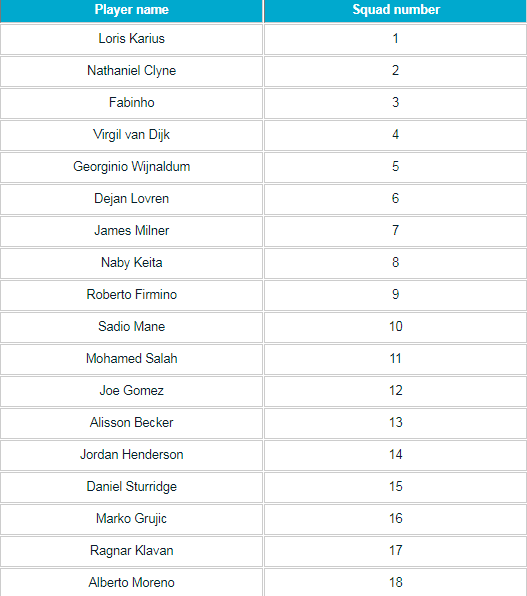Image resolution: width=527 pixels, height=596 pixels.
Task: Select the Marko Grujic cell
Action: point(131,519)
